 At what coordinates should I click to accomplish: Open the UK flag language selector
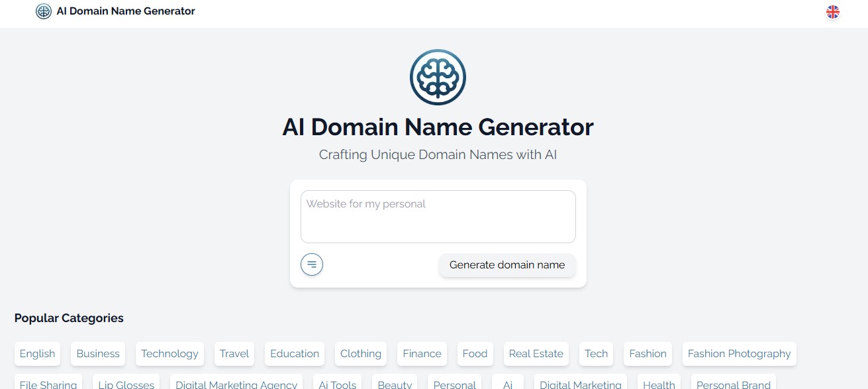point(833,12)
